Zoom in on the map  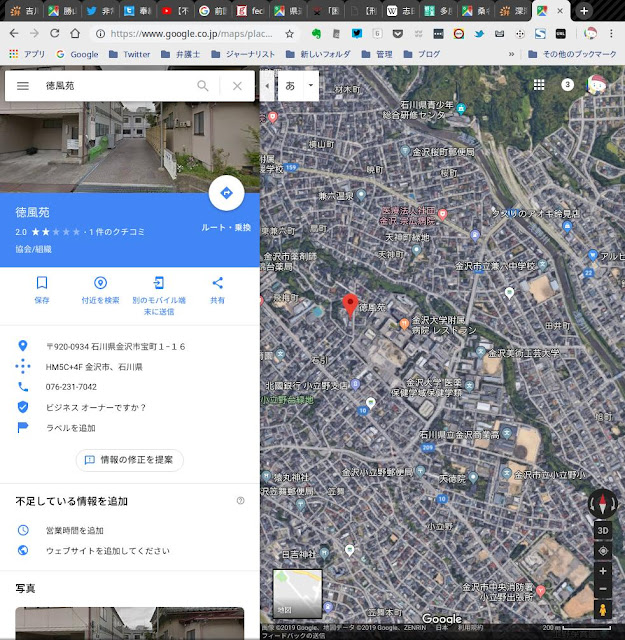[x=603, y=571]
